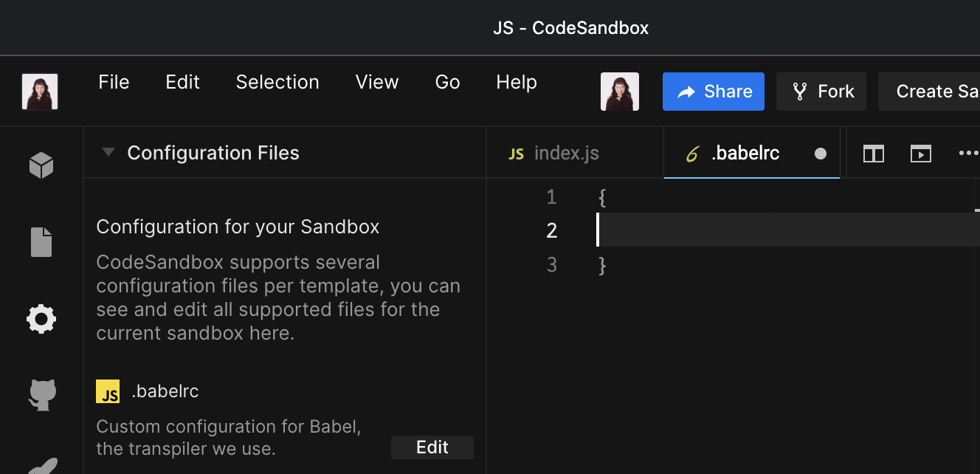Image resolution: width=980 pixels, height=474 pixels.
Task: Click the "Configuration Files" panel heading
Action: click(x=213, y=153)
